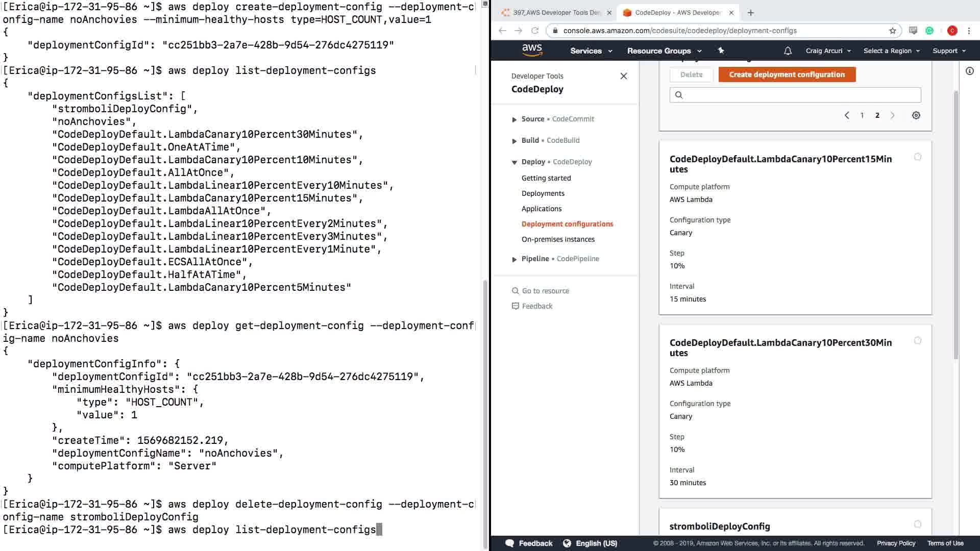Select stromboliDeployConfig radio button
The width and height of the screenshot is (980, 551).
(x=918, y=524)
